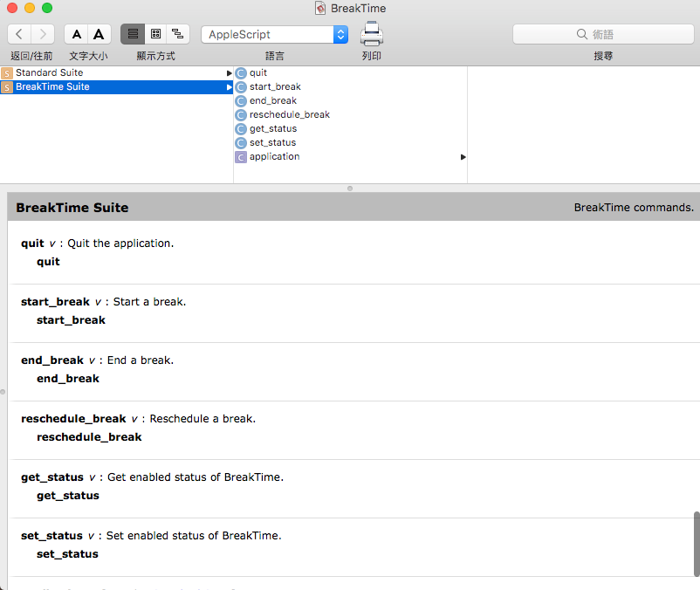Click the magnifier icon in search field
The image size is (700, 590).
[581, 34]
